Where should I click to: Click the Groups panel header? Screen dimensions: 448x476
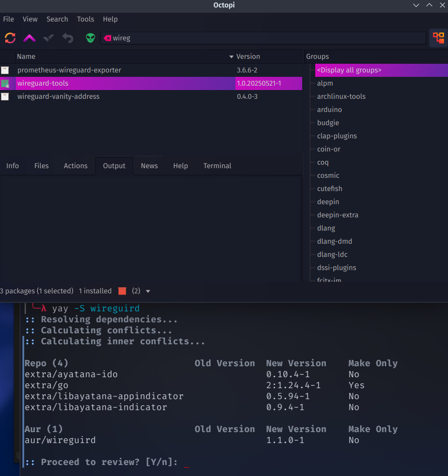[376, 57]
